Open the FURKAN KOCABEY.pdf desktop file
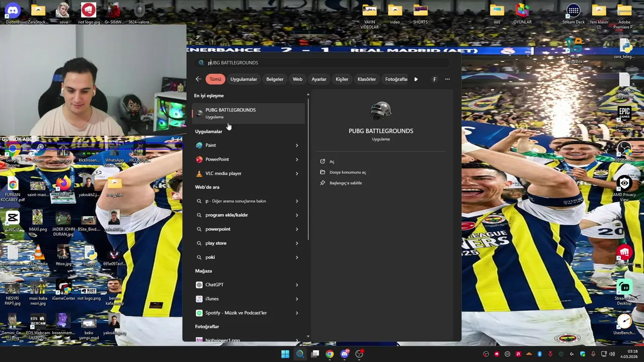This screenshot has width=644, height=362. (13, 189)
